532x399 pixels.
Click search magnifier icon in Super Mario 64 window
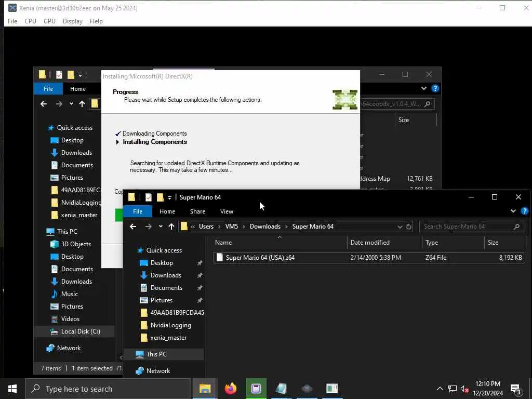(x=516, y=227)
